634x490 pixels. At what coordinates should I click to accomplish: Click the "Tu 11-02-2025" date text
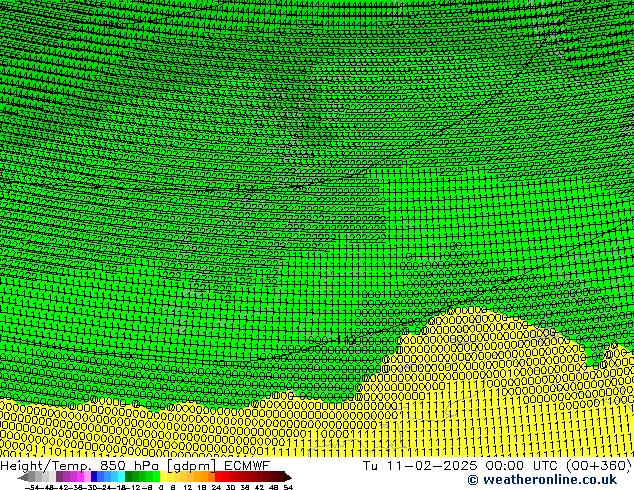pyautogui.click(x=420, y=466)
